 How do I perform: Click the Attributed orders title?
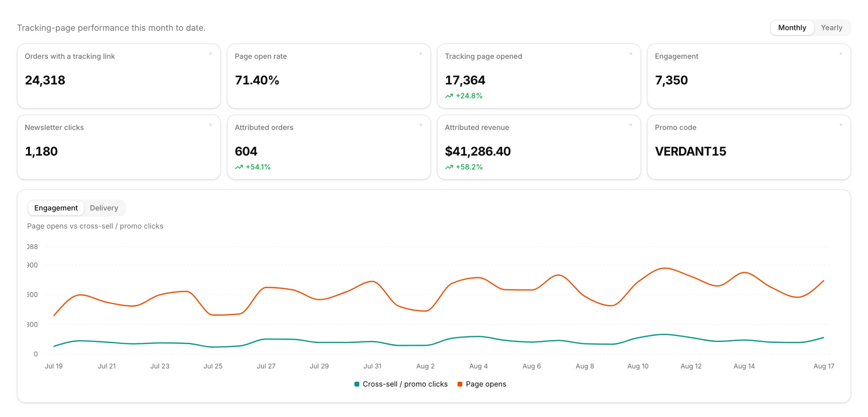click(x=264, y=128)
